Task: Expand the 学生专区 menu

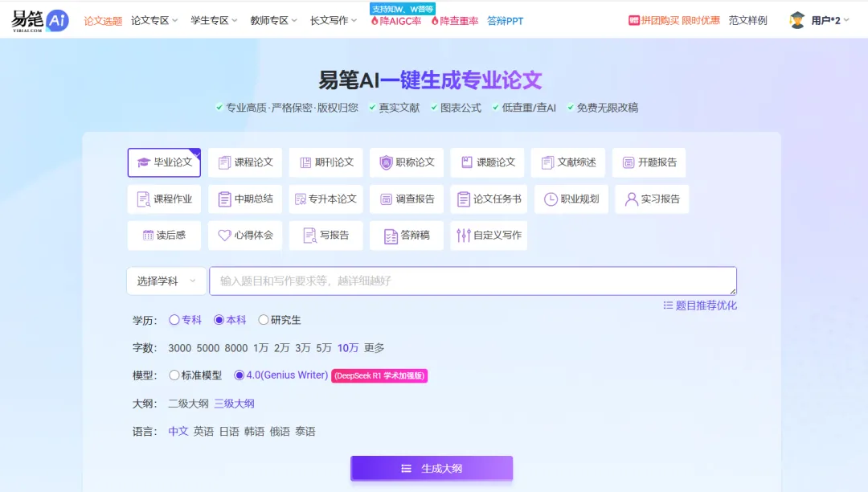Action: [215, 20]
